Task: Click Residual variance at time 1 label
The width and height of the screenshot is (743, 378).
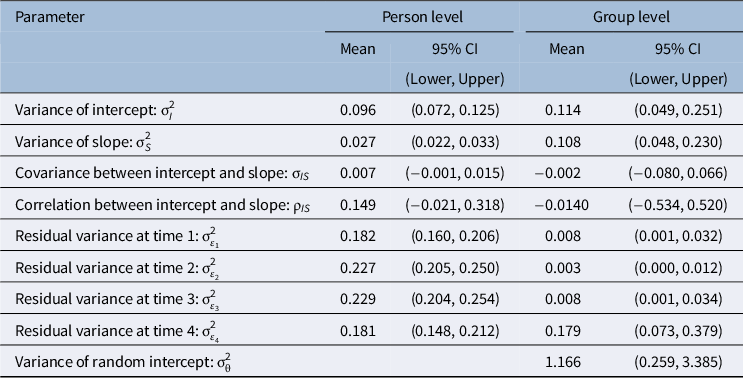Action: click(x=117, y=236)
